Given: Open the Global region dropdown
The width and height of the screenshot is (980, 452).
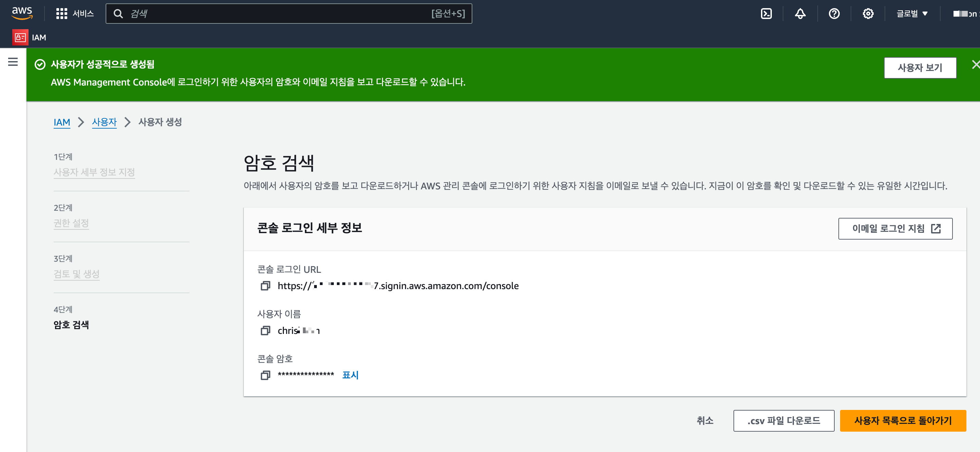Looking at the screenshot, I should click(912, 14).
